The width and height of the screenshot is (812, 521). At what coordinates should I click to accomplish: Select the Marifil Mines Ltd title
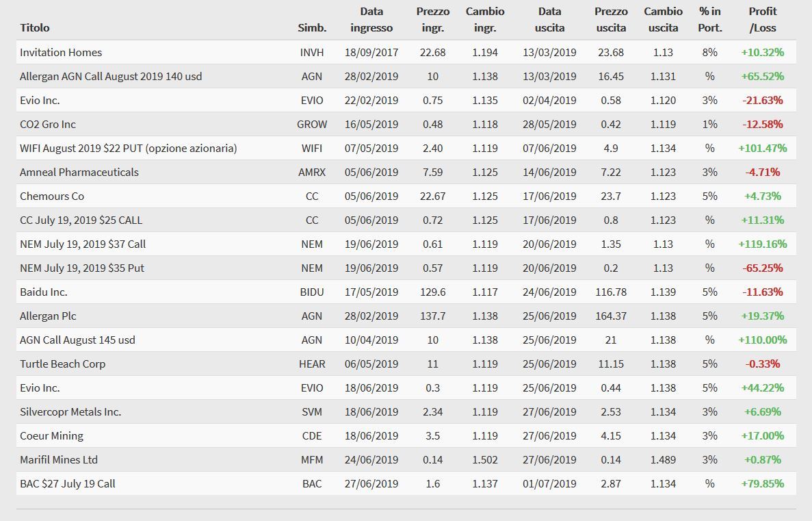click(x=59, y=460)
